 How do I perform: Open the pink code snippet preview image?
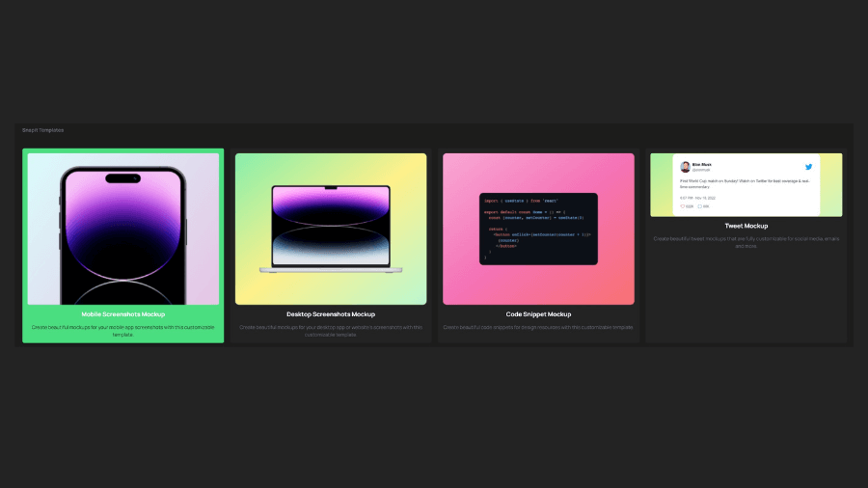click(x=538, y=174)
